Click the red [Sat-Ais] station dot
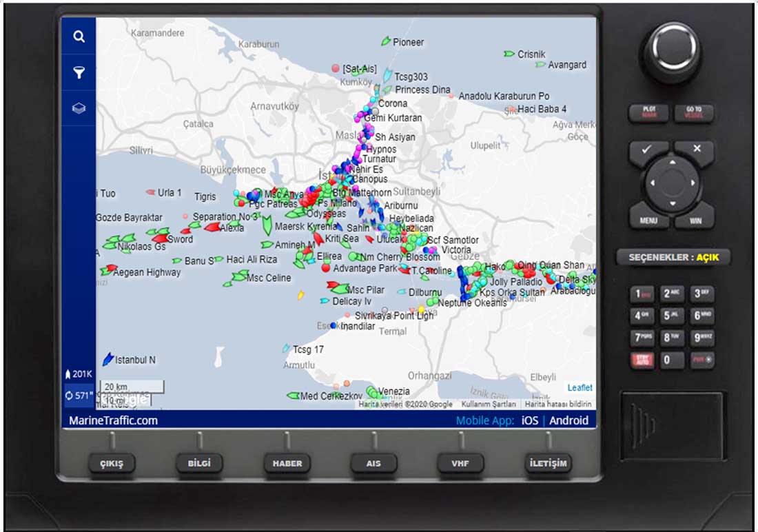The height and width of the screenshot is (532, 758). tap(336, 68)
